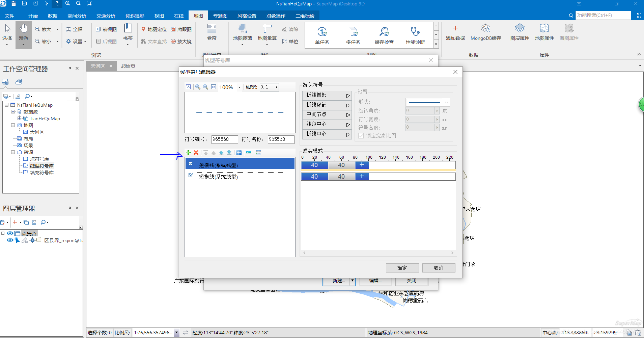This screenshot has width=644, height=338.
Task: Open the 线宽 line width arrow
Action: point(277,87)
